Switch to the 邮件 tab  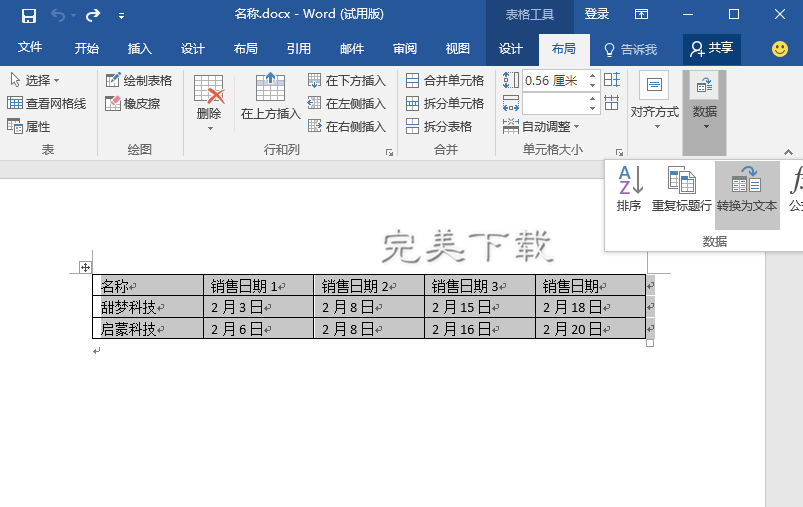click(352, 49)
